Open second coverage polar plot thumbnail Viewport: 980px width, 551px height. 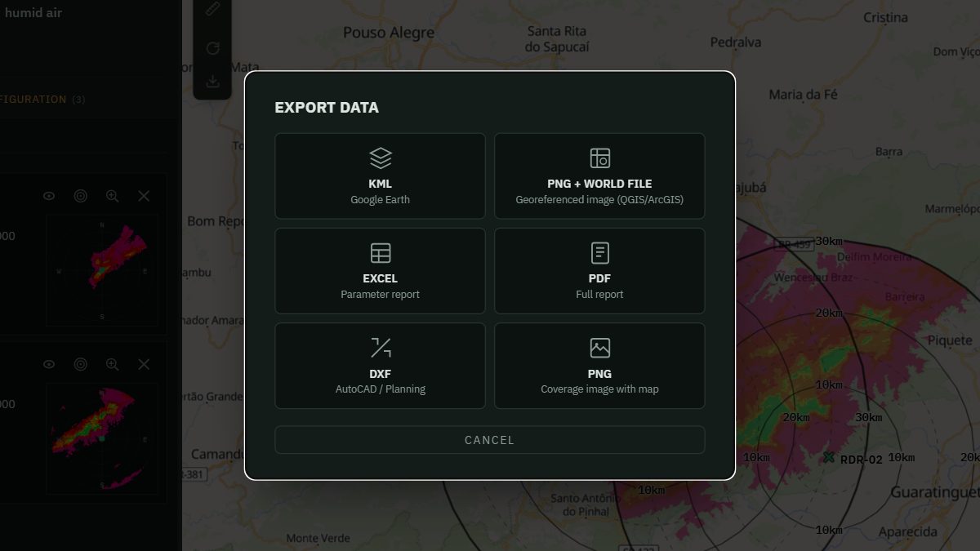point(102,438)
